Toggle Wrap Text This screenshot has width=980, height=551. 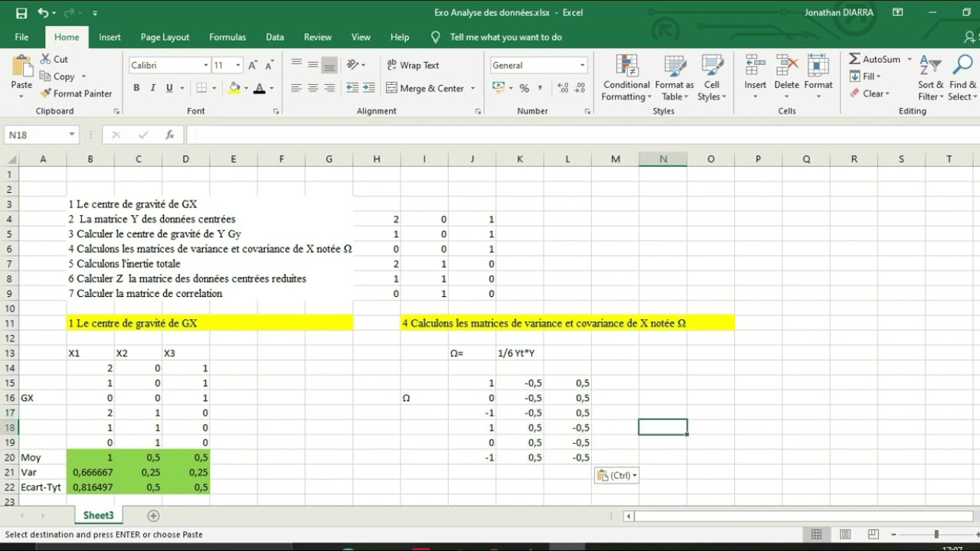[x=413, y=65]
